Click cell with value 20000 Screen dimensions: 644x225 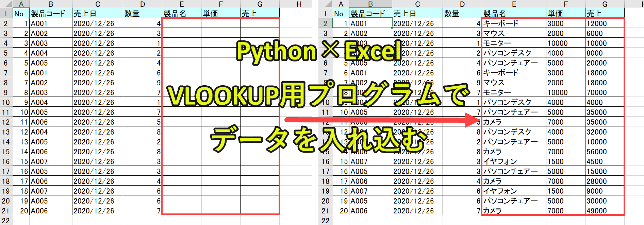(605, 63)
